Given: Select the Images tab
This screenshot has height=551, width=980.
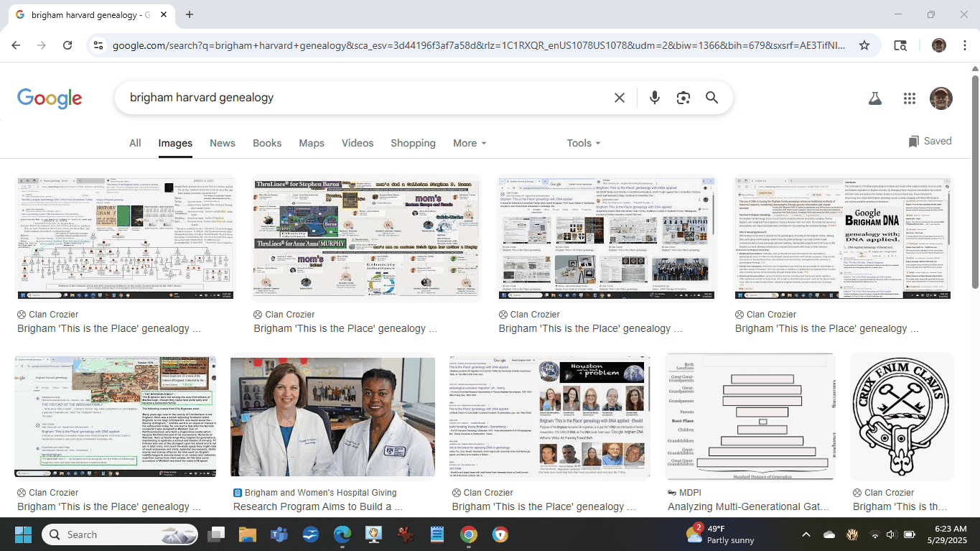Looking at the screenshot, I should pyautogui.click(x=175, y=143).
